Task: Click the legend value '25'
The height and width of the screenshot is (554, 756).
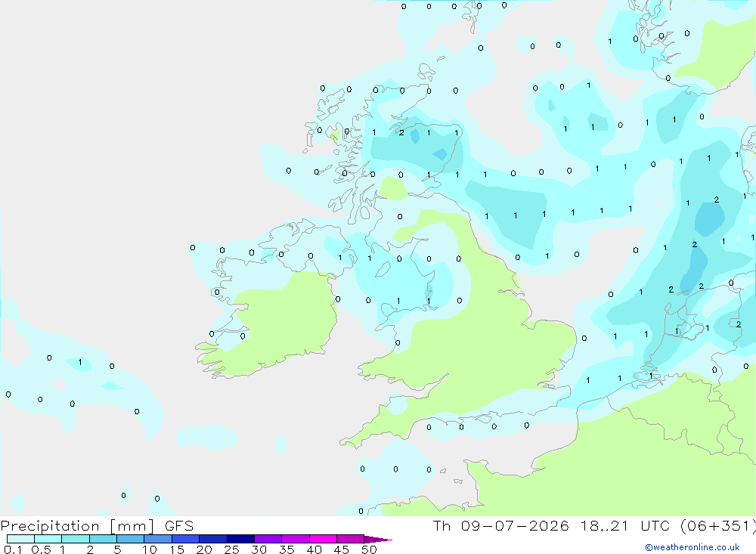Action: (231, 549)
